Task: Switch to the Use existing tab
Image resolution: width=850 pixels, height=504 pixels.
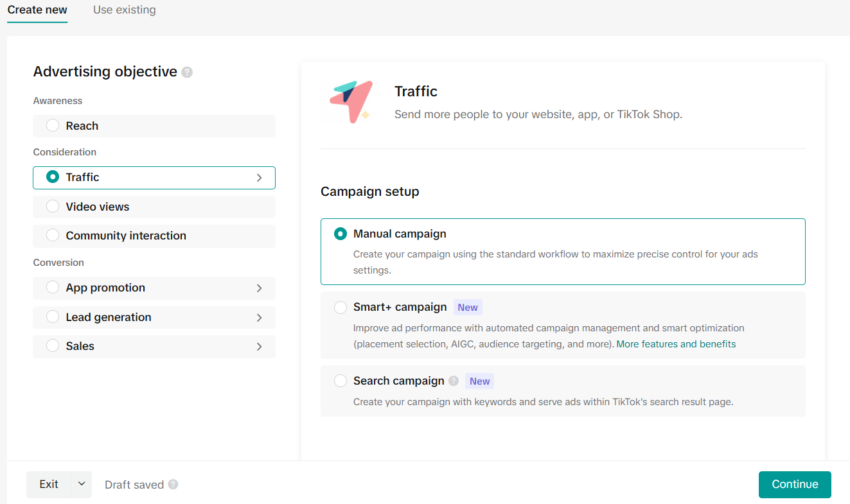Action: pyautogui.click(x=124, y=10)
